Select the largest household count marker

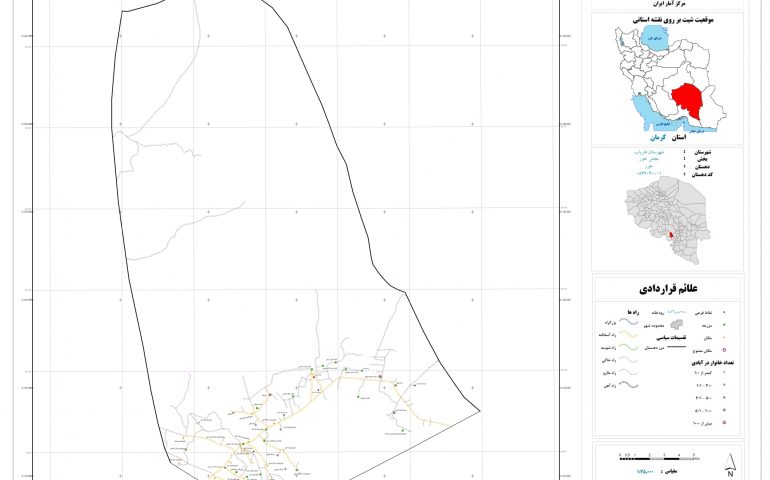coord(725,423)
